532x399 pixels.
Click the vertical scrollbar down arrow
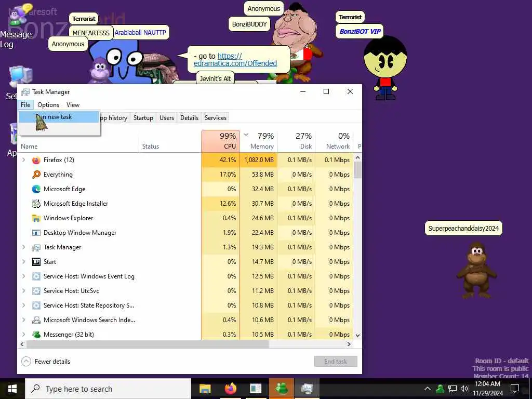point(357,335)
